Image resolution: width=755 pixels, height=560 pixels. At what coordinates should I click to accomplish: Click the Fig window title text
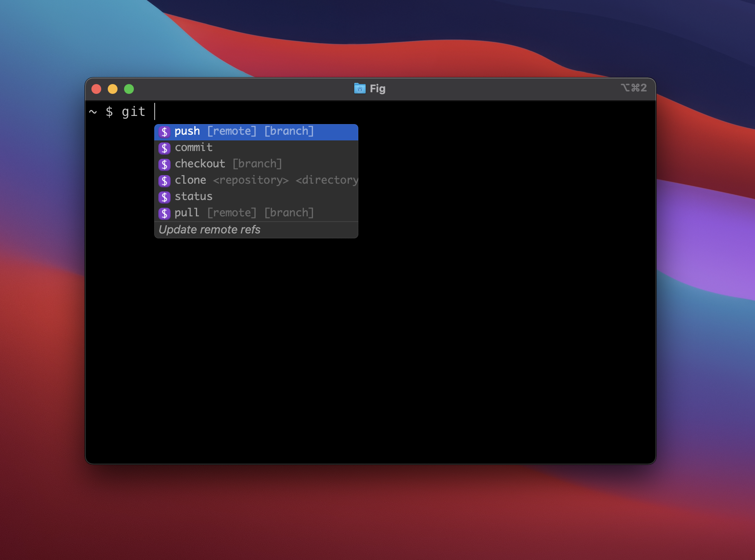pyautogui.click(x=377, y=89)
